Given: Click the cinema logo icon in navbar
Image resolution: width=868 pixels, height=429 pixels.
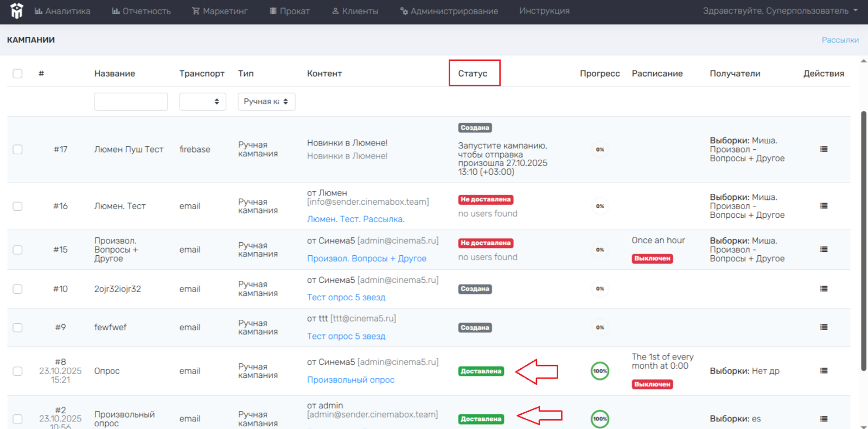Looking at the screenshot, I should pos(17,11).
